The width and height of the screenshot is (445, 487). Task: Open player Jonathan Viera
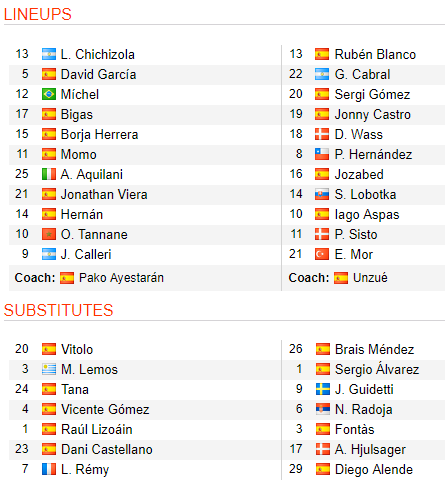tap(104, 194)
